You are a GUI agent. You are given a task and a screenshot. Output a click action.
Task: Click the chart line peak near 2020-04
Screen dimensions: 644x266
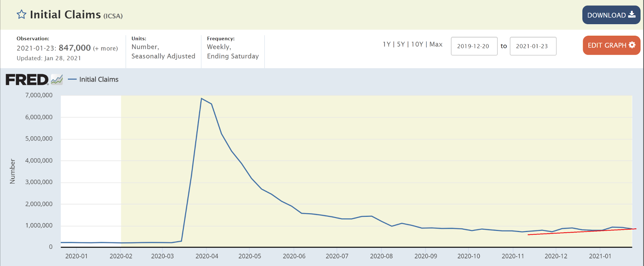201,98
